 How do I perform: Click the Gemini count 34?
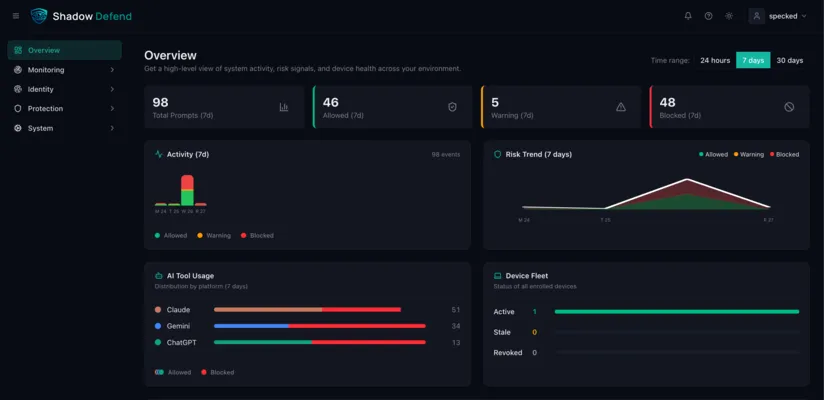pyautogui.click(x=456, y=326)
